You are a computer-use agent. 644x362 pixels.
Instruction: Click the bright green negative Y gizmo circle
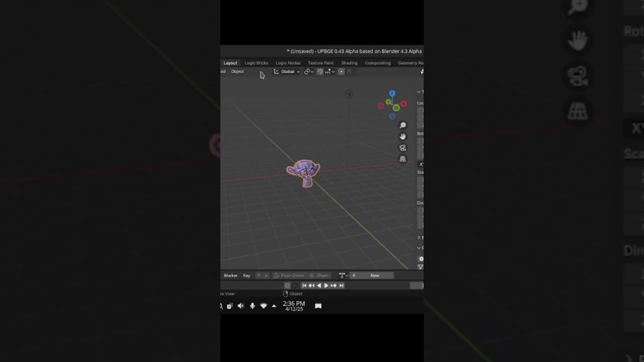point(396,108)
